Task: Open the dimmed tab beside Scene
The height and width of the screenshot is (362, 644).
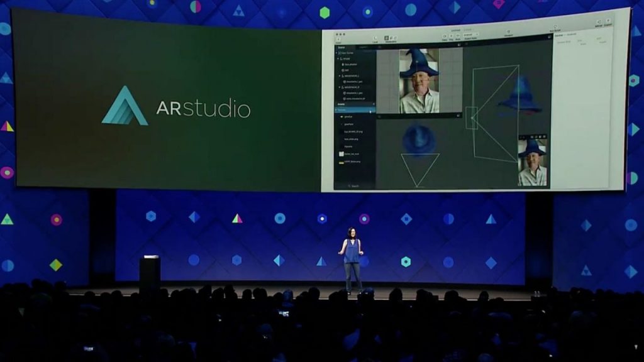Action: coord(363,48)
